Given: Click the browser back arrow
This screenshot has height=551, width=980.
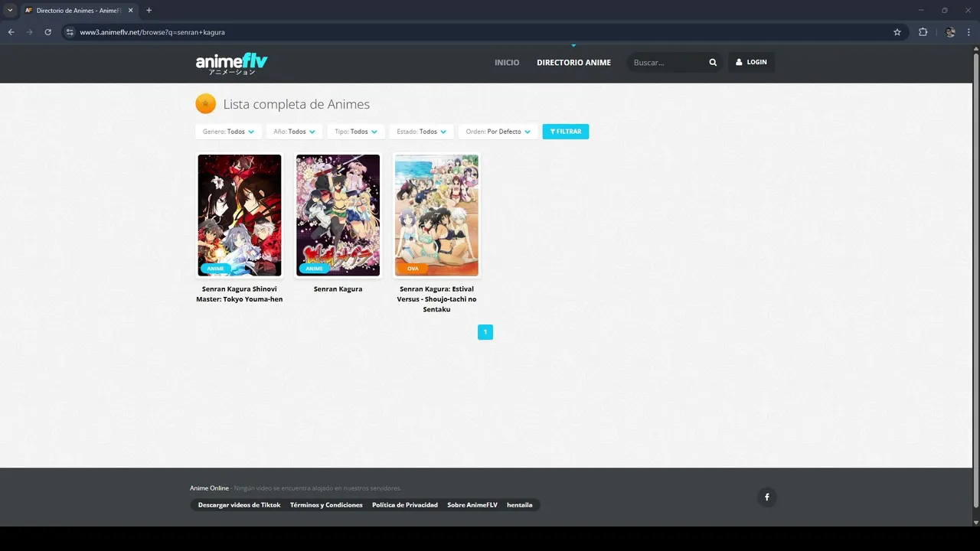Looking at the screenshot, I should (x=11, y=32).
